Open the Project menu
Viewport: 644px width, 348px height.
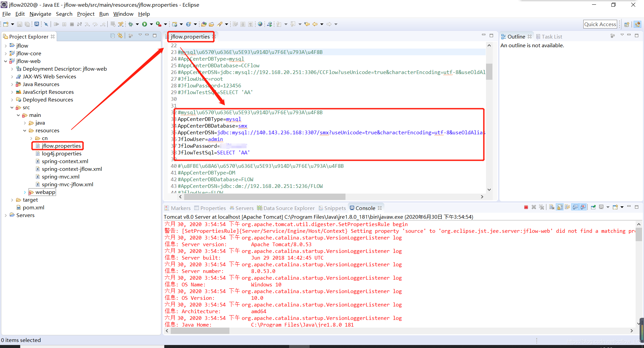(x=86, y=14)
